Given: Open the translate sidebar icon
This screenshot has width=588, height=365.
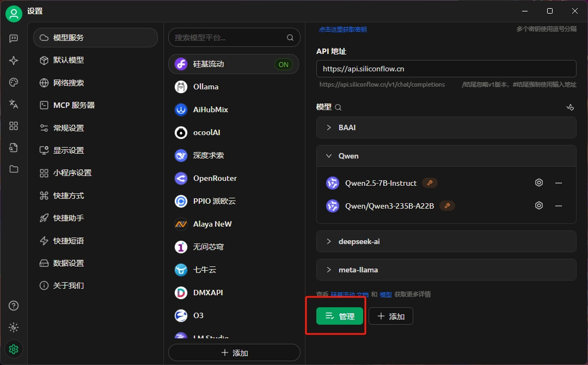Looking at the screenshot, I should pos(14,104).
